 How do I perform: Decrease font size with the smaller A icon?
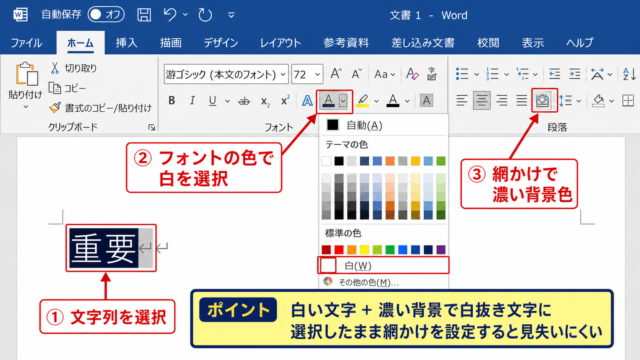[356, 74]
